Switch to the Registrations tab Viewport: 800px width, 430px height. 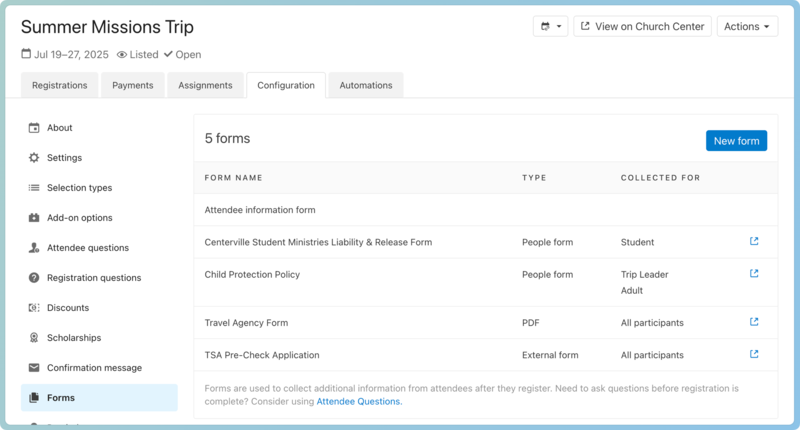point(59,86)
